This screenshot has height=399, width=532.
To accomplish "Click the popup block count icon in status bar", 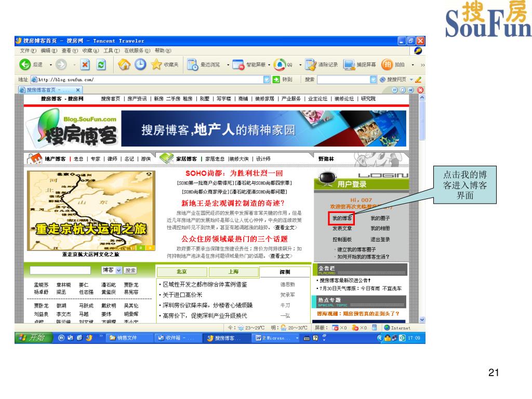I will (x=335, y=328).
